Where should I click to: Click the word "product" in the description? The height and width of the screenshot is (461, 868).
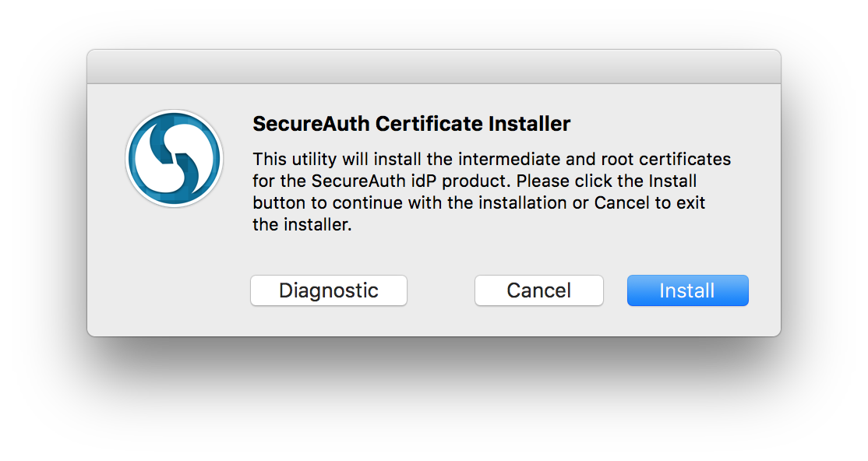coord(479,181)
